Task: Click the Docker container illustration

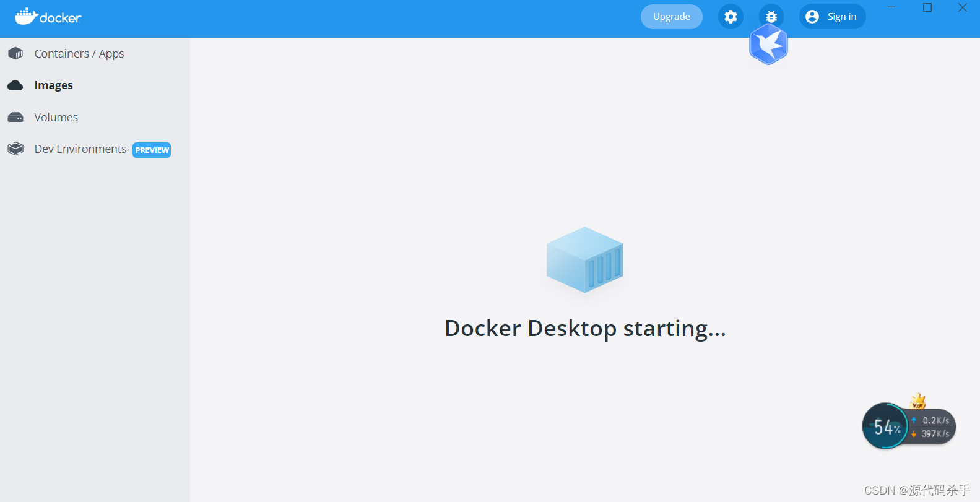Action: [x=584, y=260]
